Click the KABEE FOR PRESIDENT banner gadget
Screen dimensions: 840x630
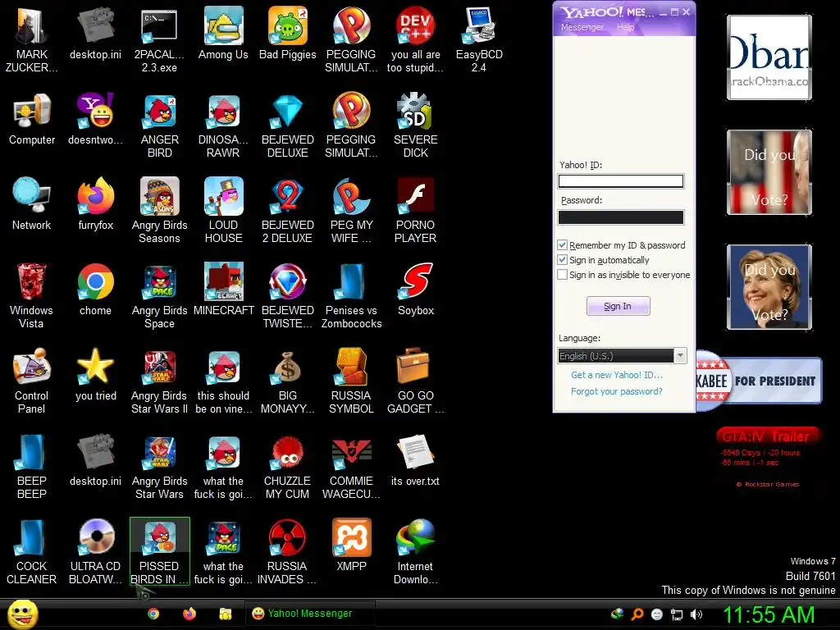click(x=759, y=381)
